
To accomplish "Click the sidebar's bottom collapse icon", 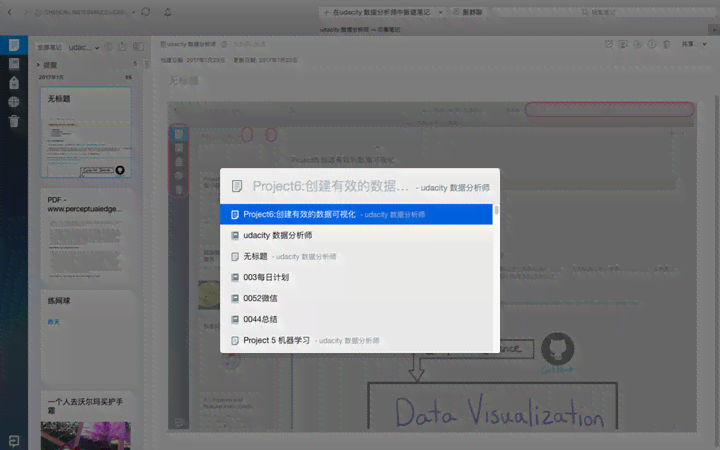I will tap(14, 441).
